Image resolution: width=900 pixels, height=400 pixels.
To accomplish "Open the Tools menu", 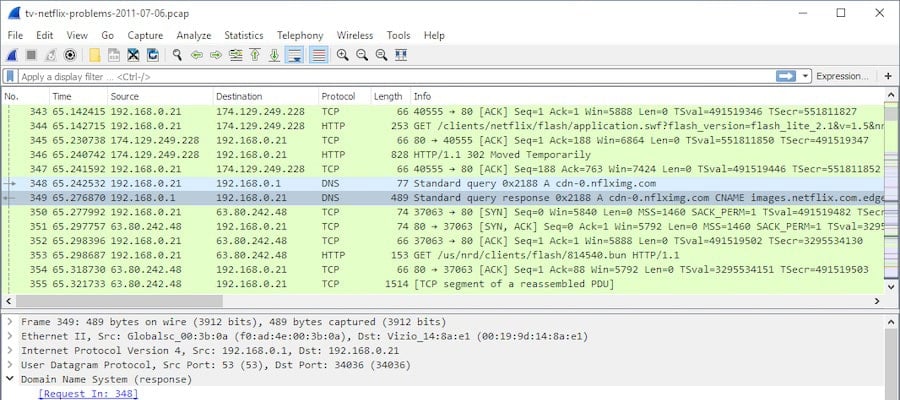I will pyautogui.click(x=398, y=36).
